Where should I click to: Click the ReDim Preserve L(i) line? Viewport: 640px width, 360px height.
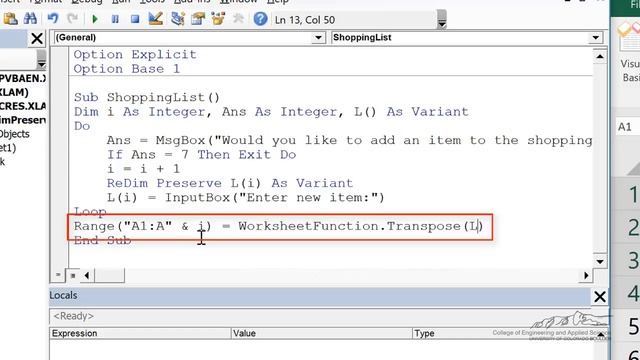click(230, 183)
